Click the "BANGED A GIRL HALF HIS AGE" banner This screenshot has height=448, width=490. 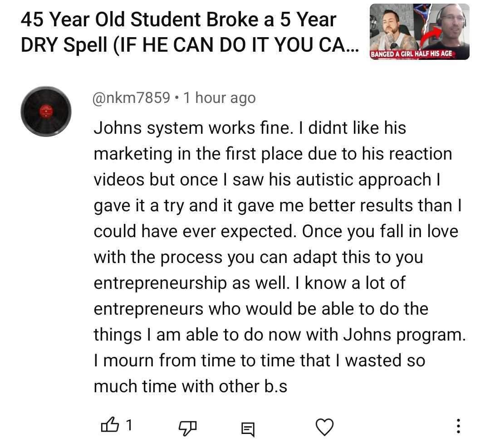(x=413, y=54)
